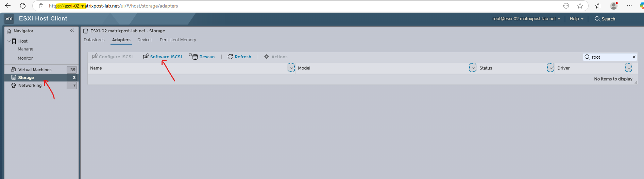The width and height of the screenshot is (644, 179).
Task: Clear the root filter with X
Action: point(634,57)
